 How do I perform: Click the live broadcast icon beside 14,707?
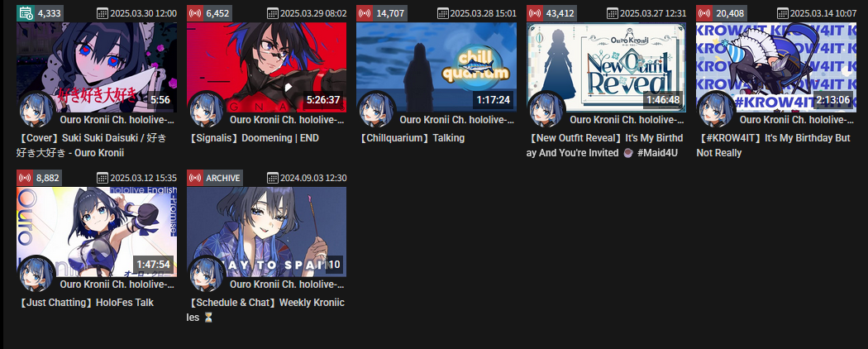point(365,13)
